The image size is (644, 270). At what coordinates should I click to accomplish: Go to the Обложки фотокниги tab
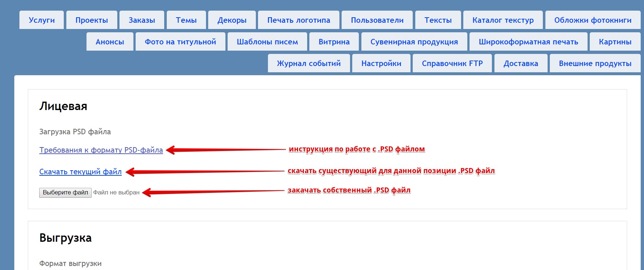(x=593, y=20)
